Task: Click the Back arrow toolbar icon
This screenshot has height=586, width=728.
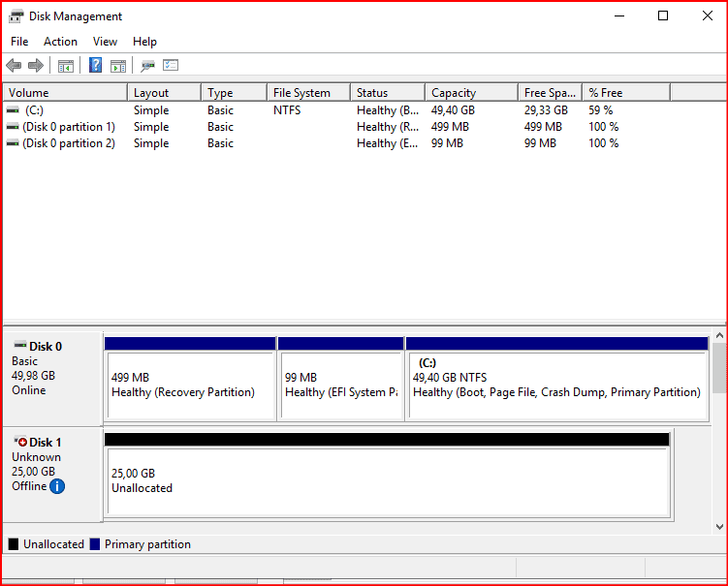Action: (14, 66)
